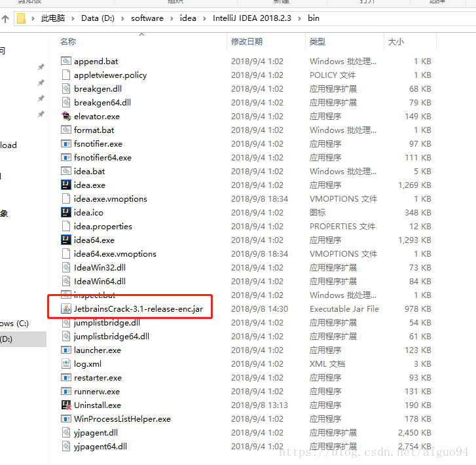Select the file name jumplistbridge.dll
The image size is (476, 465).
(107, 323)
